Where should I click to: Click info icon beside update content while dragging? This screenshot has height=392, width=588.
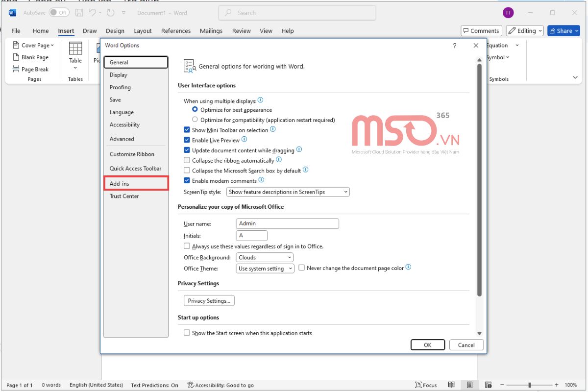299,150
